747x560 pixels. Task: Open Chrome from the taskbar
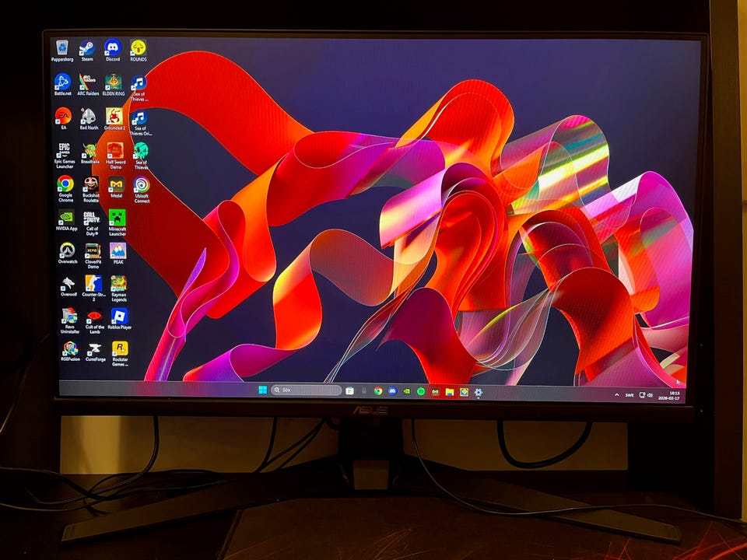click(x=378, y=391)
